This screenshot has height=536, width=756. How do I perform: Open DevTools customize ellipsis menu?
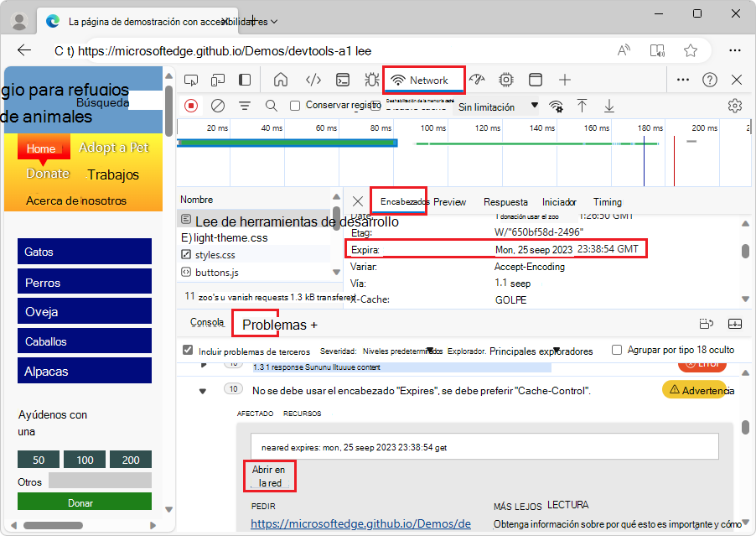point(683,80)
